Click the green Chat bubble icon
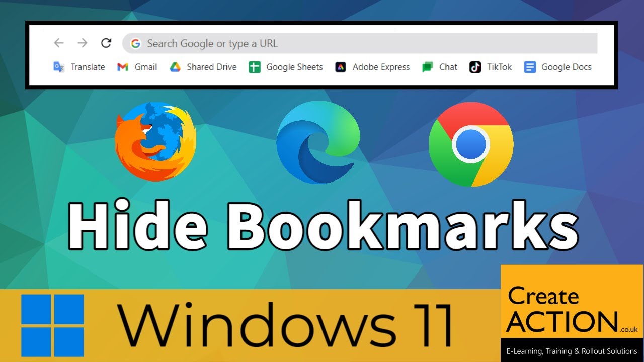 [x=428, y=67]
